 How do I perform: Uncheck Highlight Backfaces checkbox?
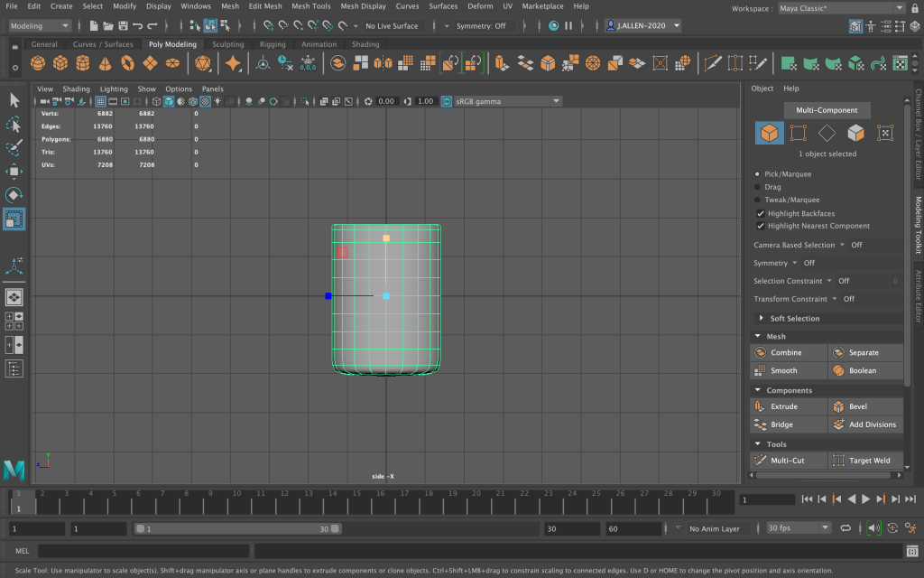(761, 213)
